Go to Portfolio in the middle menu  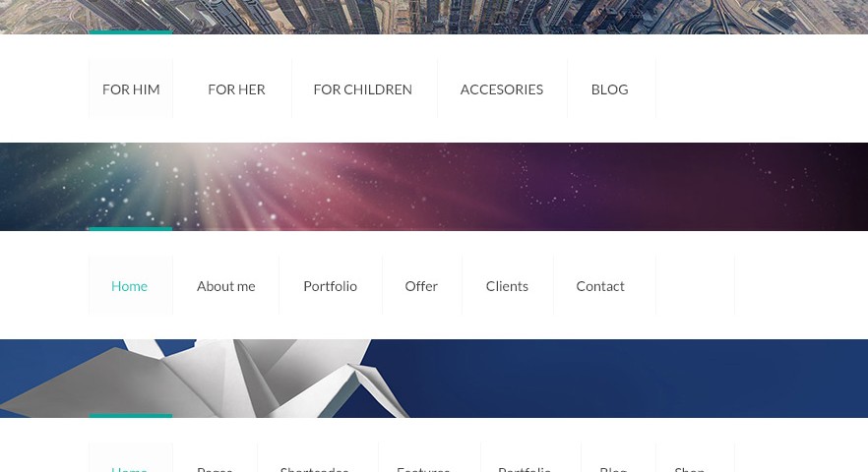[330, 286]
